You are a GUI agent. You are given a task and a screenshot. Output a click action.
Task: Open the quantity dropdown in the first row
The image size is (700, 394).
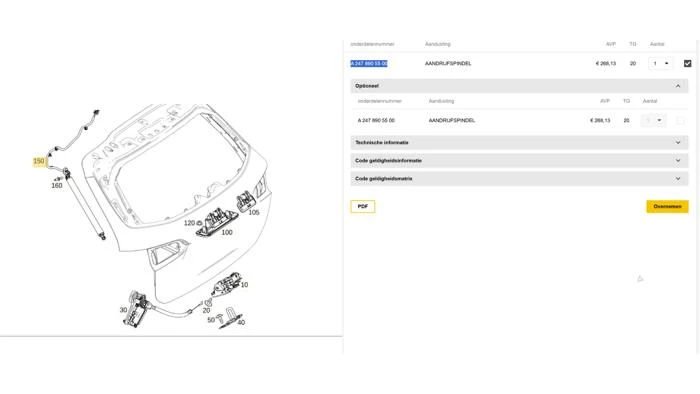click(x=661, y=63)
